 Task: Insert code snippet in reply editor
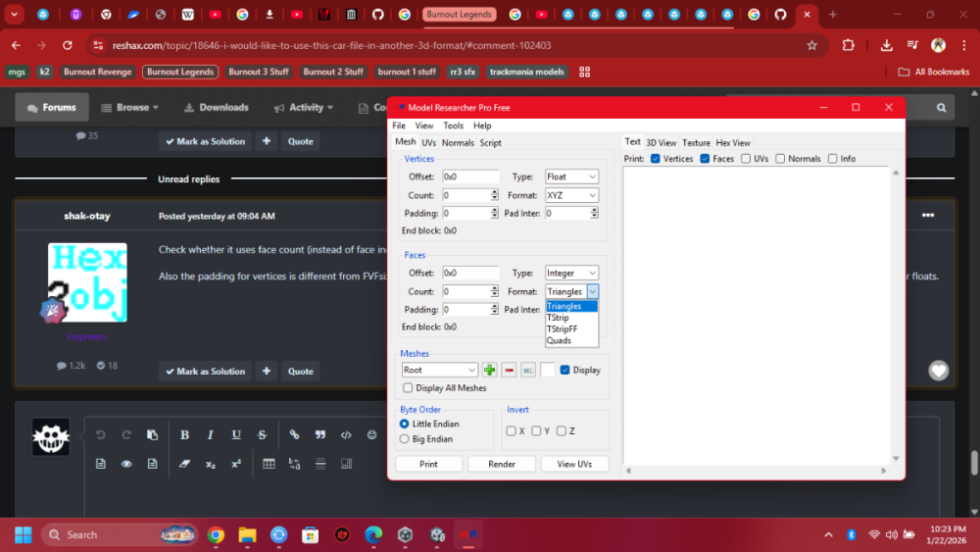click(x=346, y=435)
